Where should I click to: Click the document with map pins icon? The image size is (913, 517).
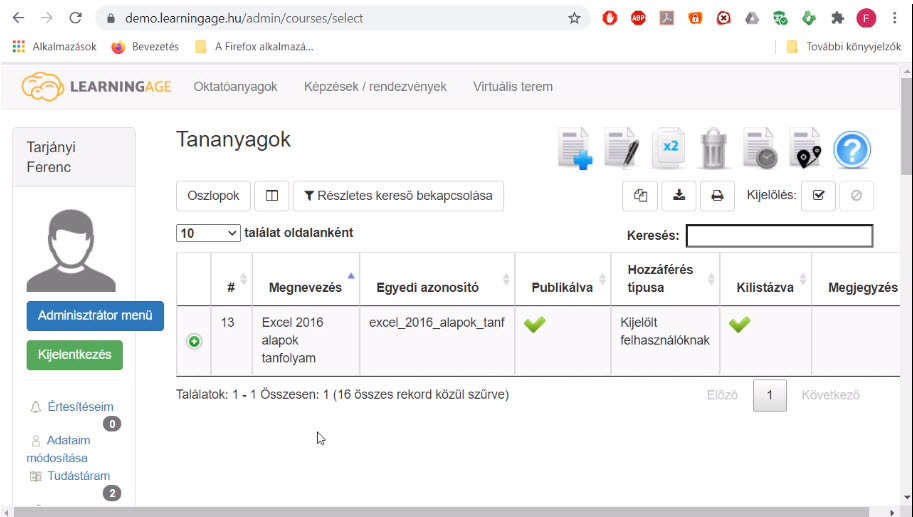click(806, 149)
